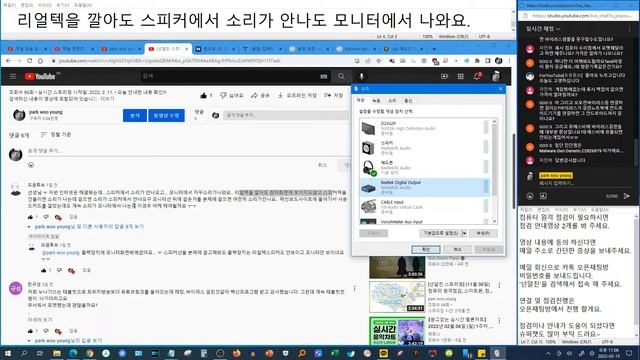Click 확인 (OK) in the sound dialog

pyautogui.click(x=426, y=249)
